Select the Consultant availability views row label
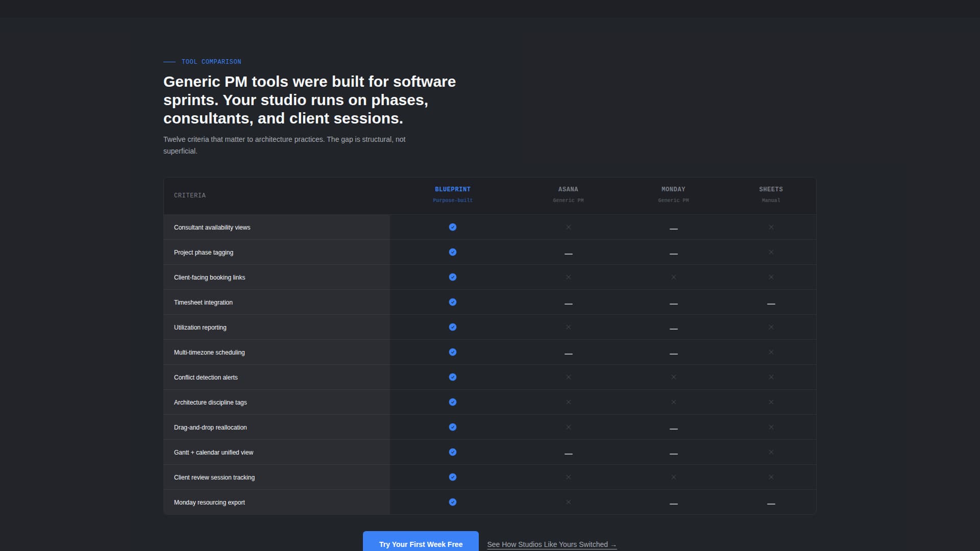 (x=212, y=228)
